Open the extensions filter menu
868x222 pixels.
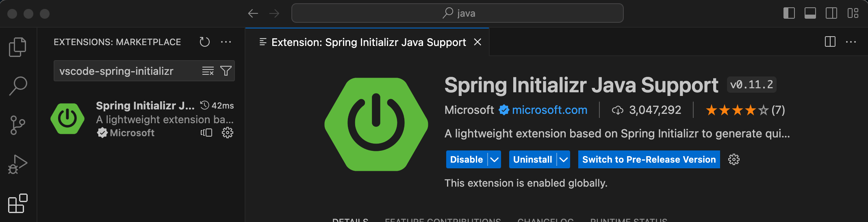[x=226, y=71]
